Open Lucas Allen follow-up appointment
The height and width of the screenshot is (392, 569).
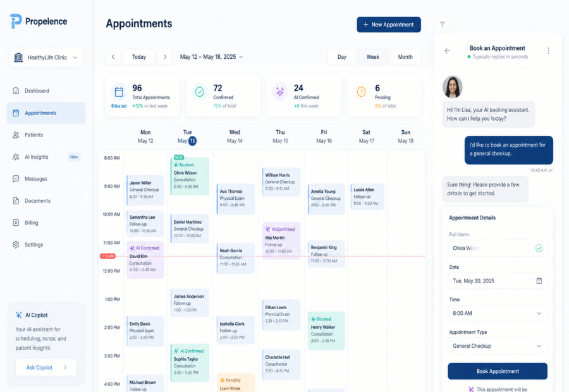(367, 197)
